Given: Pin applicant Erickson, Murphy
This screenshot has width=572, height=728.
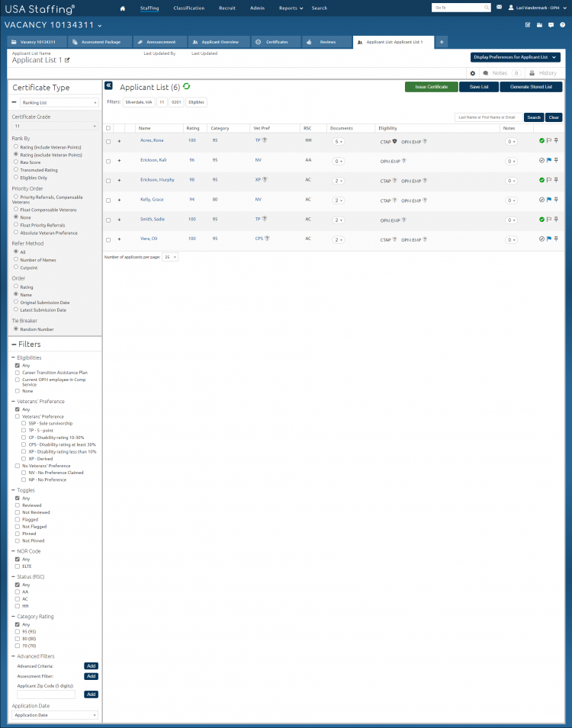Looking at the screenshot, I should [556, 180].
